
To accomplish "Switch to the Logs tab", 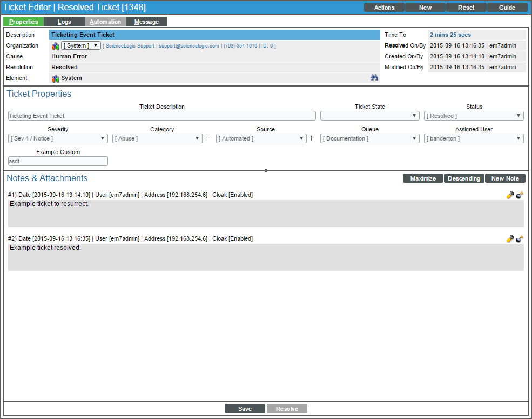I will pyautogui.click(x=64, y=22).
